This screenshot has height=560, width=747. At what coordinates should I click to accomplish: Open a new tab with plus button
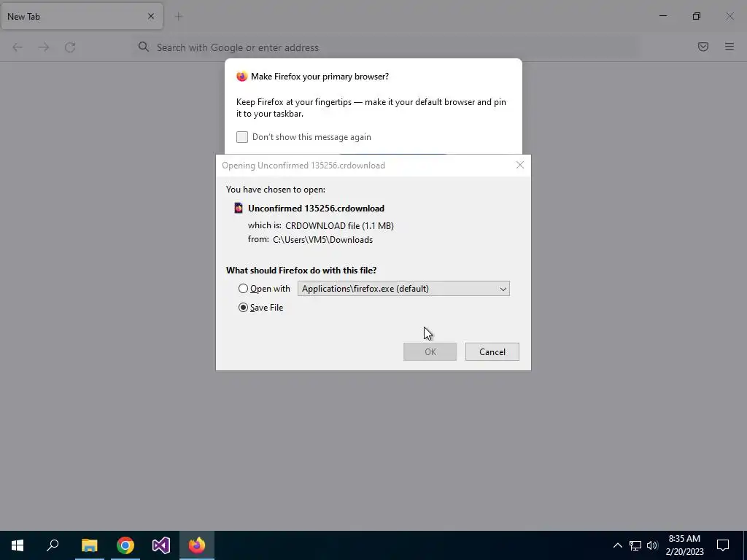pos(179,17)
